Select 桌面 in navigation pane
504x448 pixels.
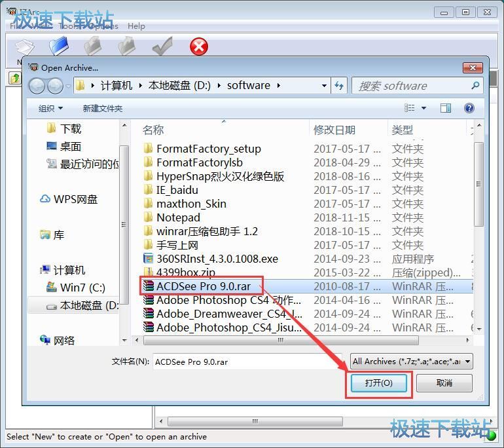pos(64,146)
